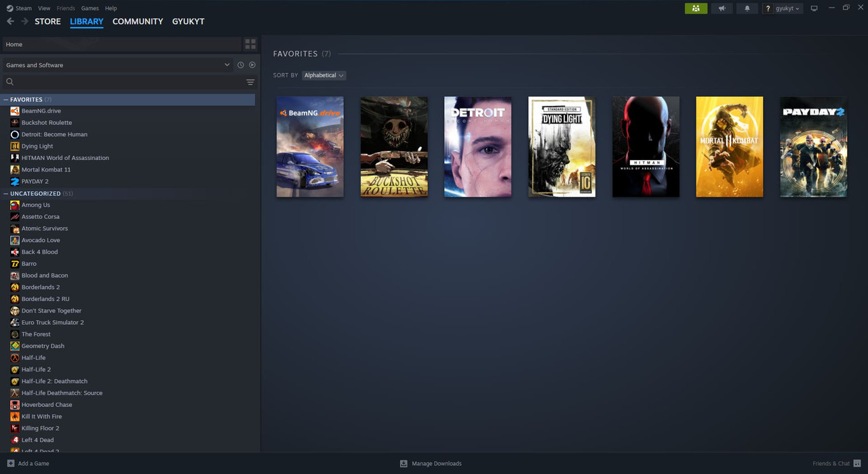Open the collections grid view icon
This screenshot has height=474, width=868.
(x=250, y=44)
